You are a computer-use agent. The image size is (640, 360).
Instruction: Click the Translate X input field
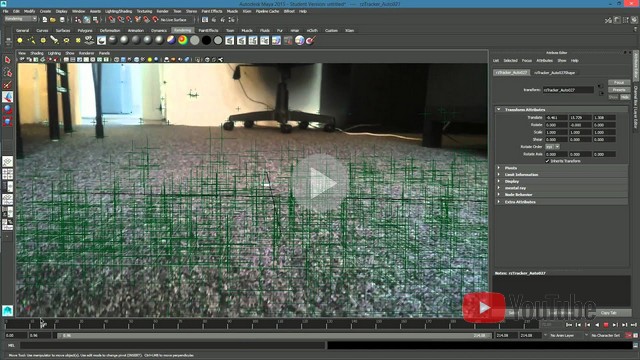click(556, 118)
